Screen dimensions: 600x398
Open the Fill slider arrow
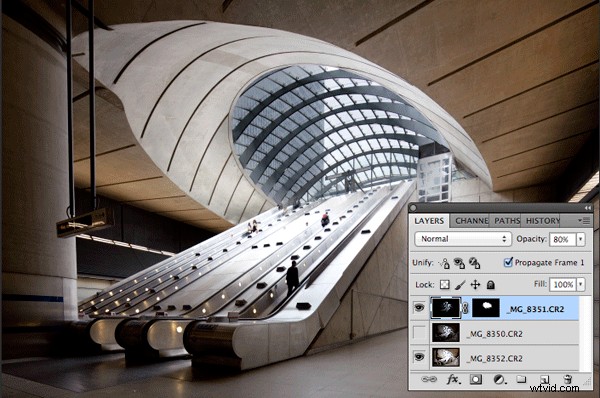pos(581,284)
